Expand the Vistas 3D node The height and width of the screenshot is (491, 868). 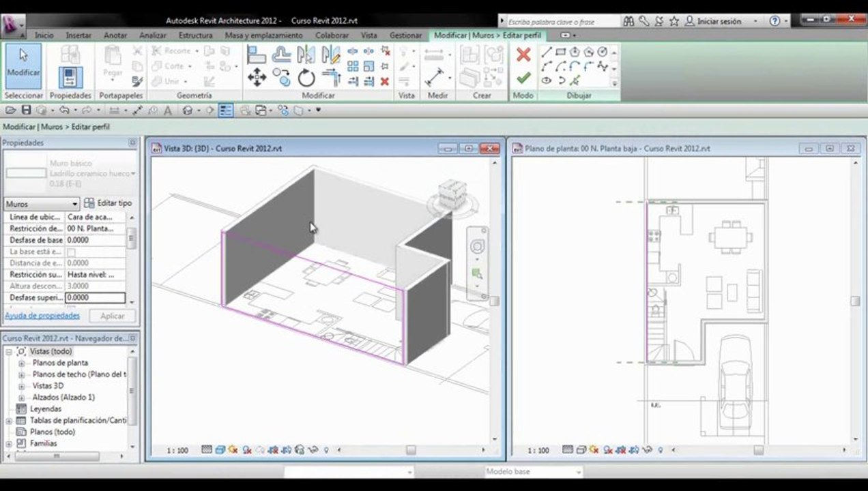pyautogui.click(x=21, y=386)
